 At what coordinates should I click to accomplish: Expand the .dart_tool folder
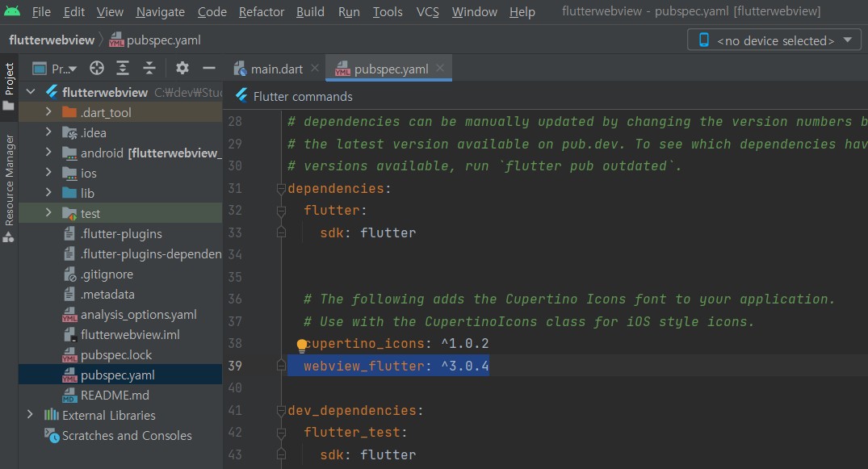48,112
